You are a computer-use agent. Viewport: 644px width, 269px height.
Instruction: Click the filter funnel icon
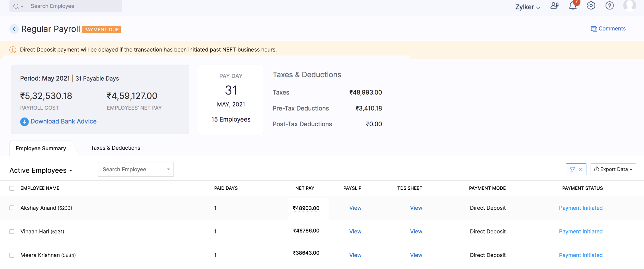point(572,170)
